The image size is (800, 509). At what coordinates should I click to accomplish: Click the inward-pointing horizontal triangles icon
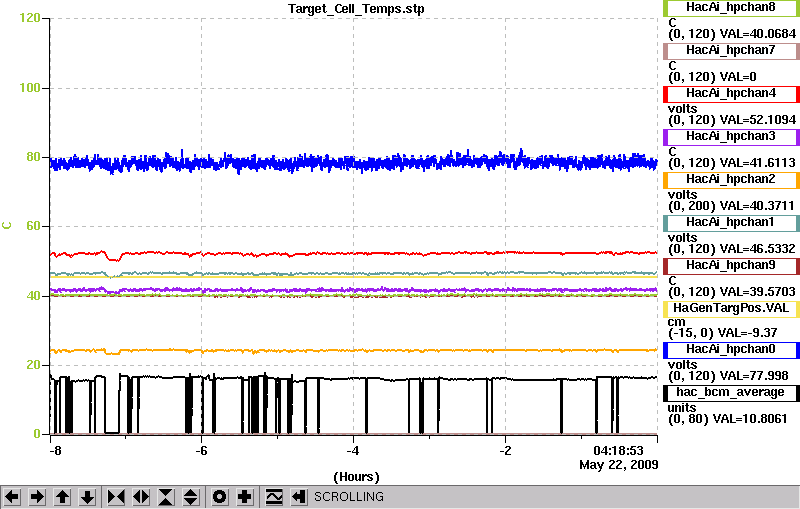tap(116, 497)
